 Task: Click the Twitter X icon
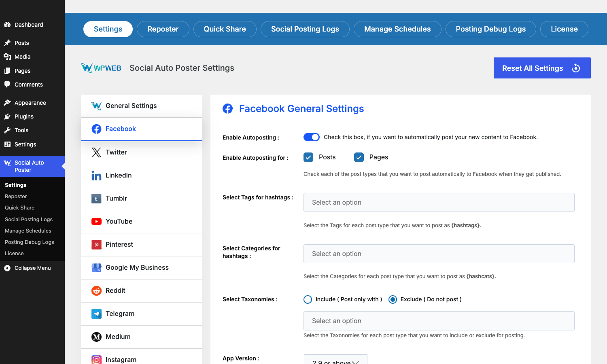click(x=96, y=152)
